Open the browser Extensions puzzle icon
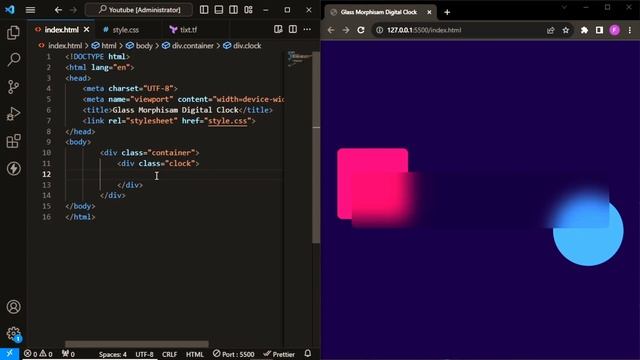This screenshot has height=360, width=640. click(x=584, y=30)
